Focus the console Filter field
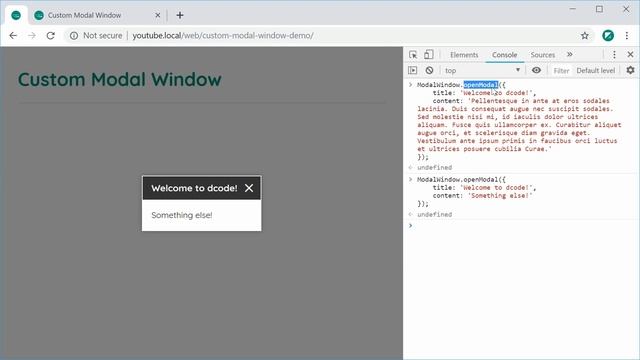The image size is (640, 360). click(x=561, y=71)
